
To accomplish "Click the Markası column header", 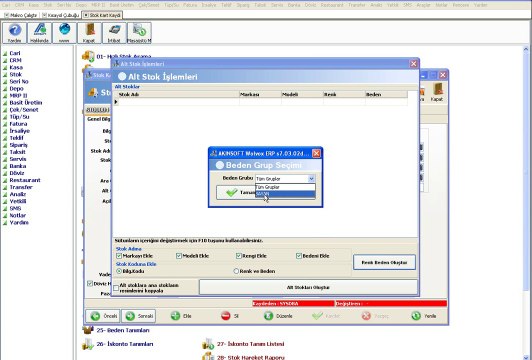I will [x=260, y=94].
